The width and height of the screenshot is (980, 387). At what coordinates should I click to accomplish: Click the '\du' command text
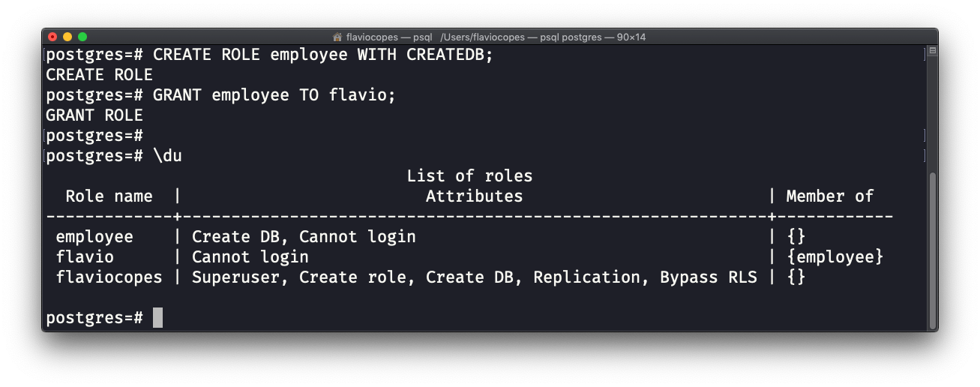pos(167,156)
